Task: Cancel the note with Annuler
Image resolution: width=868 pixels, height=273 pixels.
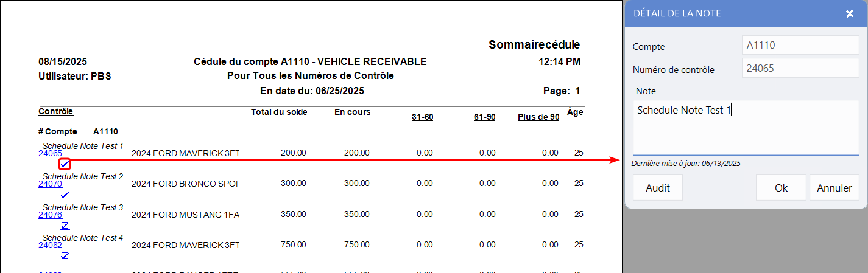Action: point(834,188)
